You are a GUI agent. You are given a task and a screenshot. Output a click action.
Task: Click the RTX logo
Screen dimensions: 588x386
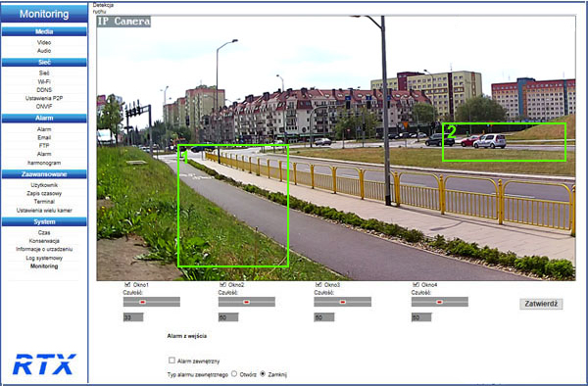(x=44, y=363)
